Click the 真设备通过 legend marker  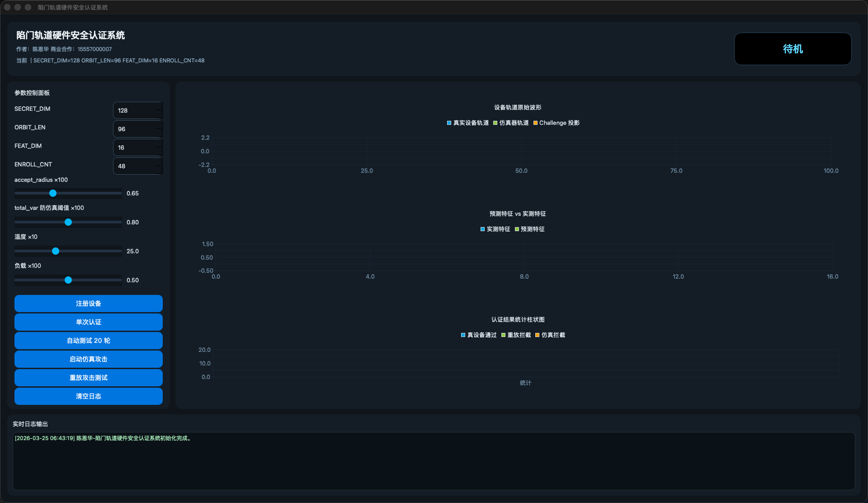(x=463, y=335)
